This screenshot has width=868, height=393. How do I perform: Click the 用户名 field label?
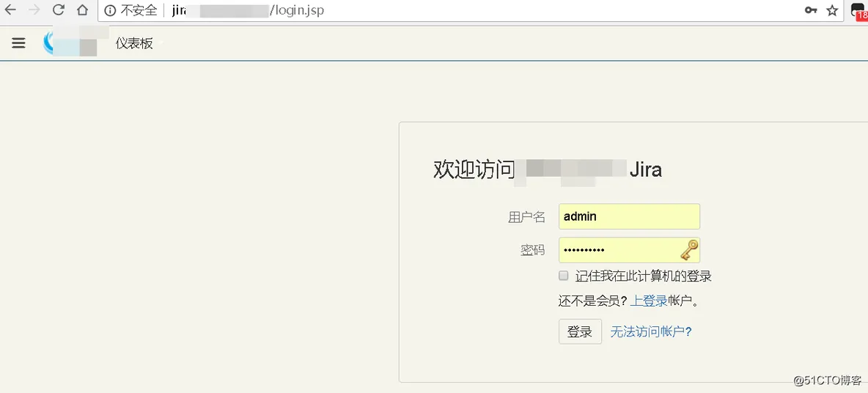pos(526,217)
